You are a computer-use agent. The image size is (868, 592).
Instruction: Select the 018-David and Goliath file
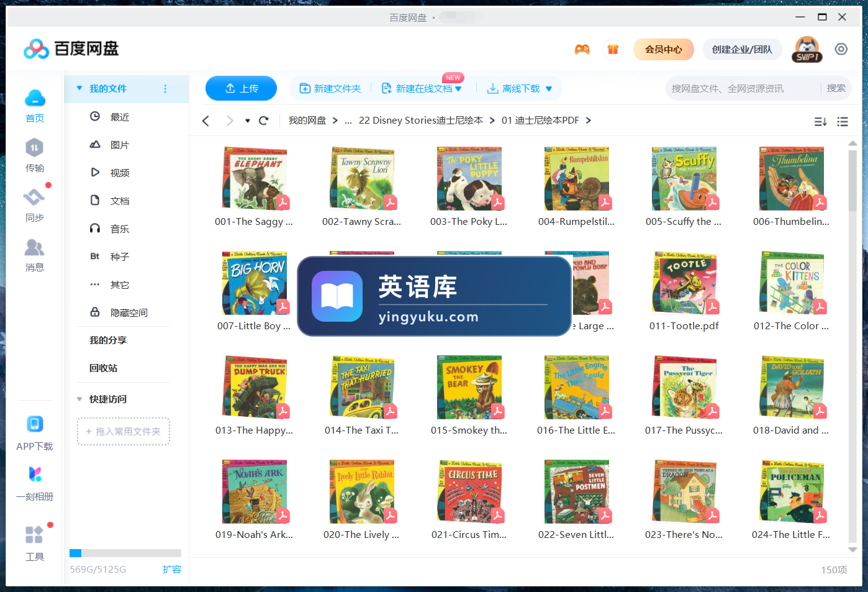point(791,396)
